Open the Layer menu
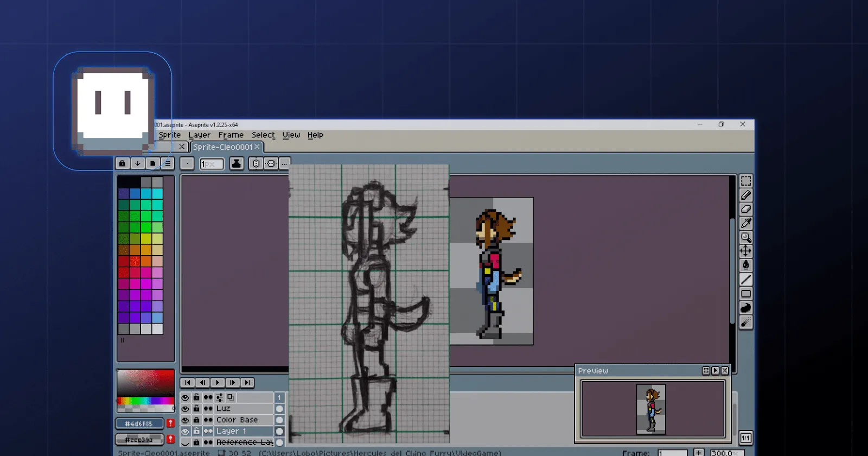The width and height of the screenshot is (868, 456). [x=199, y=135]
